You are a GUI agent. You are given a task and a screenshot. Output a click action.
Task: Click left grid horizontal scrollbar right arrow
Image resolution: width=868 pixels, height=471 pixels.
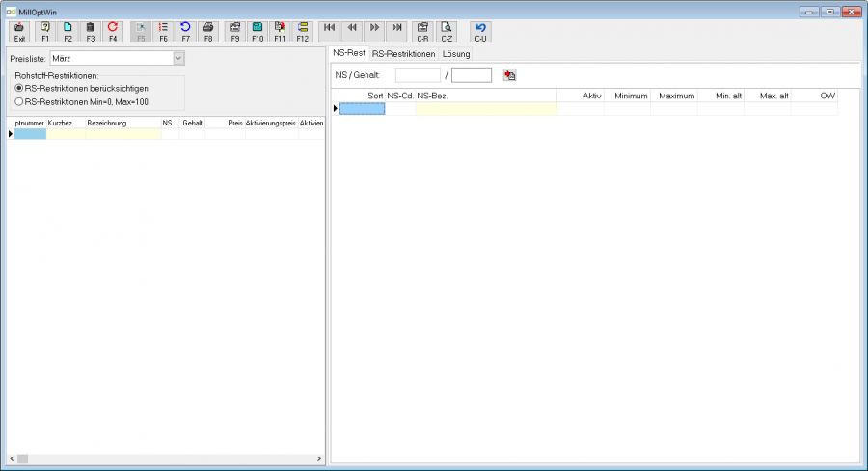click(319, 458)
